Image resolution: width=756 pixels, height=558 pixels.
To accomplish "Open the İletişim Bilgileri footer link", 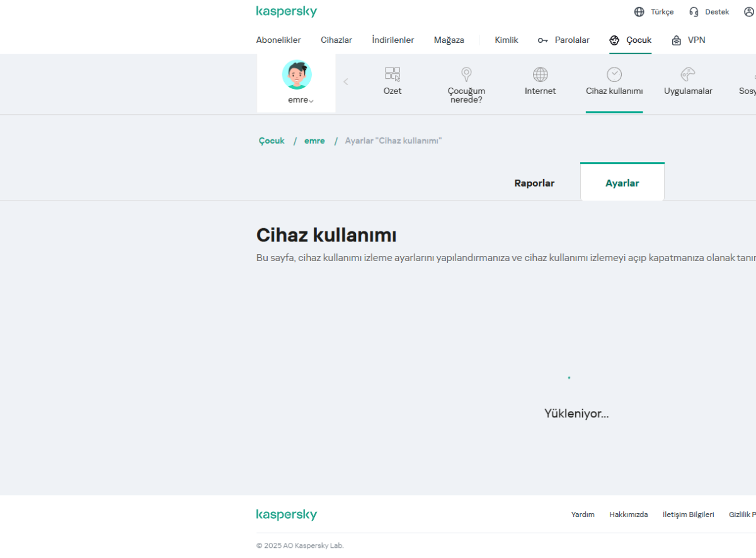I will [x=689, y=514].
